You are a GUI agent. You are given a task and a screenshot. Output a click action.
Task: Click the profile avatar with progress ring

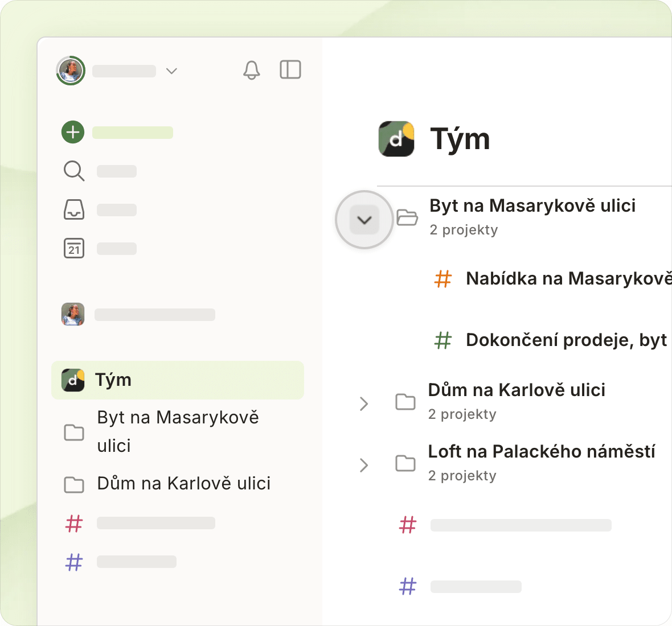pyautogui.click(x=71, y=70)
